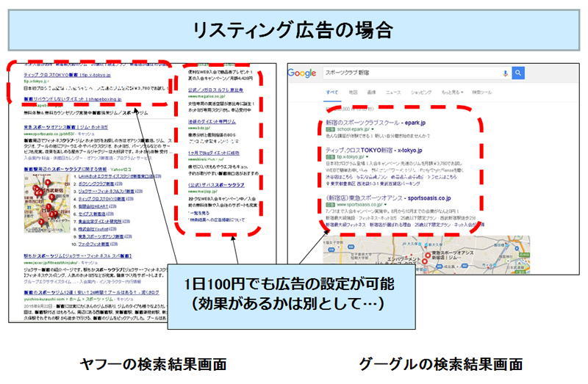The image size is (588, 384).
Task: Open sidebar ad (公式)ザバススポーツクラブ
Action: (216, 185)
